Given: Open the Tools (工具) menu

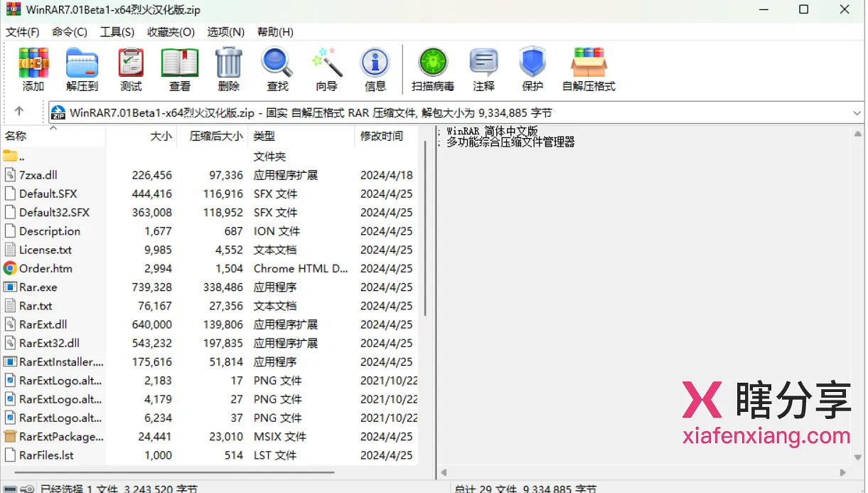Looking at the screenshot, I should 117,32.
